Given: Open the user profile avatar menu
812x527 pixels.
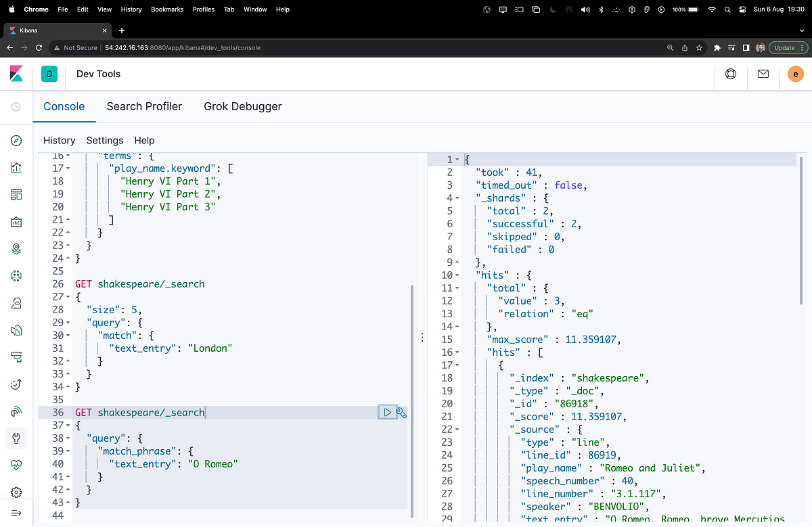Looking at the screenshot, I should pyautogui.click(x=795, y=74).
